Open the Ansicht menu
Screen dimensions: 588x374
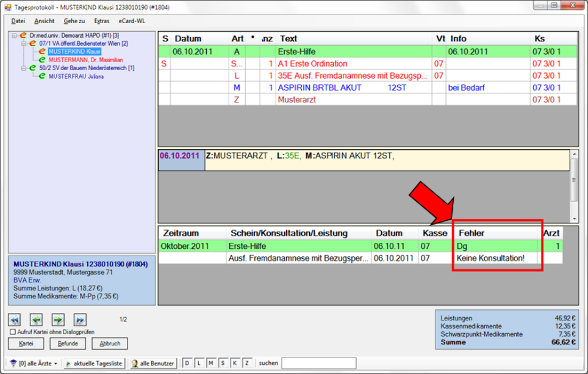(45, 21)
